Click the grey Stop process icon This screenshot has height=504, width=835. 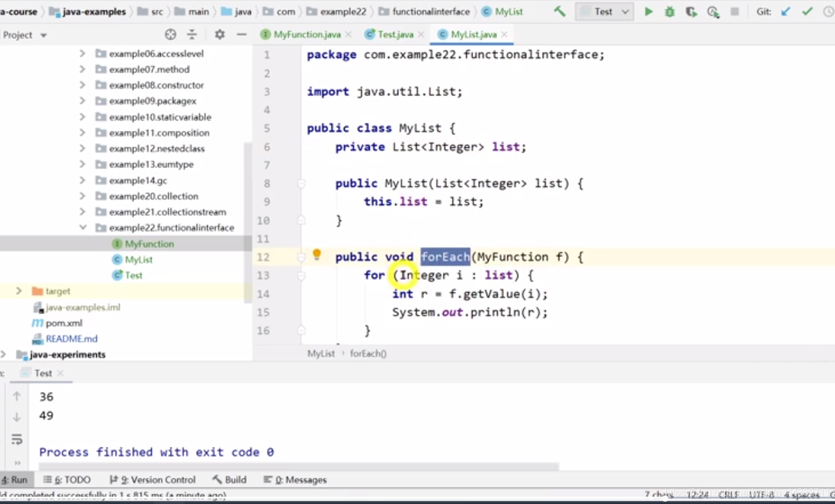(x=735, y=12)
